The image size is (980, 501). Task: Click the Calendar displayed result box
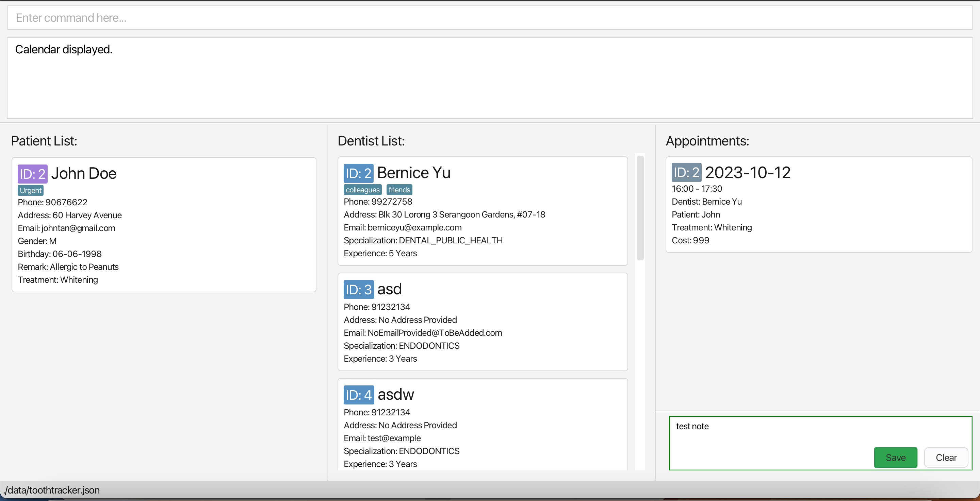coord(489,78)
